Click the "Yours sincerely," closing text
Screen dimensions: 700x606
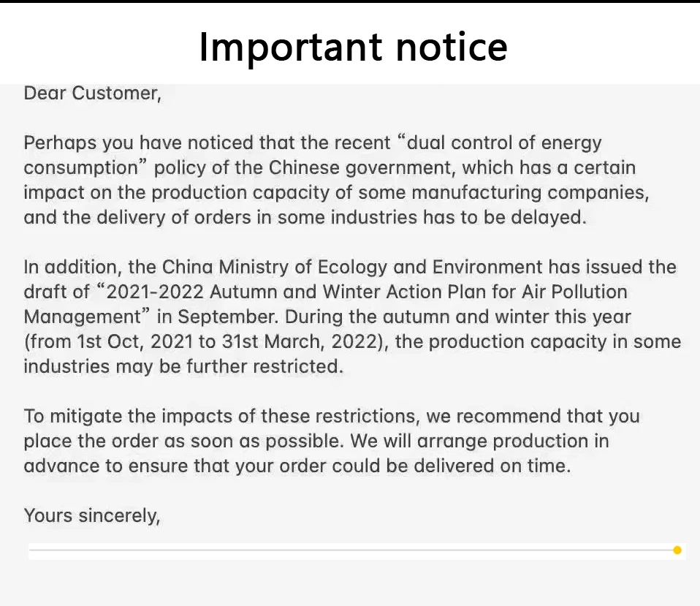tap(92, 516)
